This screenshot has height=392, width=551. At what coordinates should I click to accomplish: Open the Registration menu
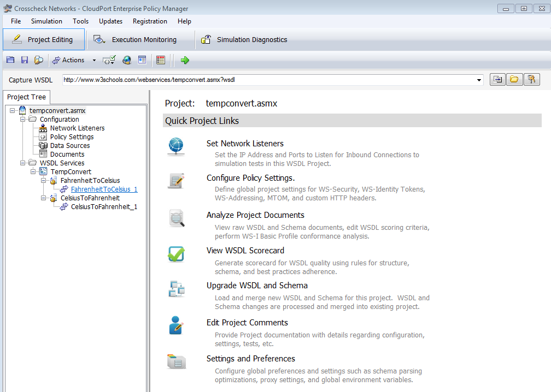tap(150, 21)
